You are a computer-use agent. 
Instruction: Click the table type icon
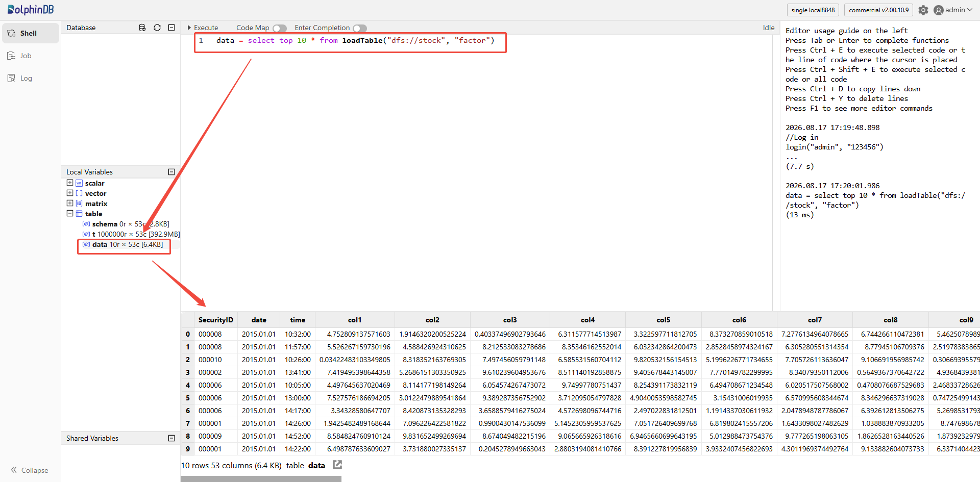pos(79,214)
